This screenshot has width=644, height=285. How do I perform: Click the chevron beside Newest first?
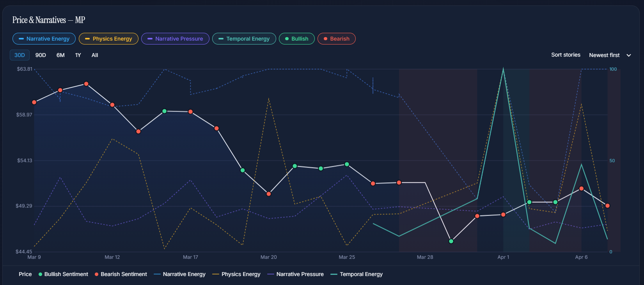click(x=629, y=55)
